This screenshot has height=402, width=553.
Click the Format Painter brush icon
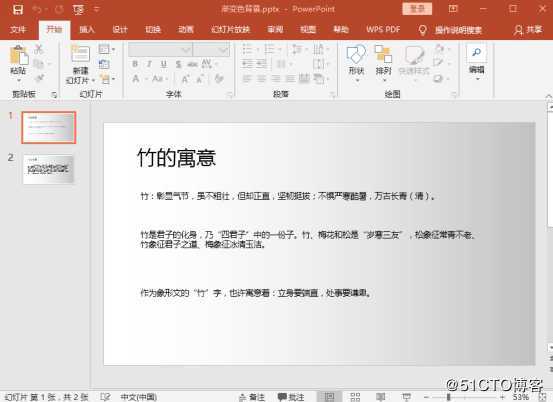coord(39,78)
